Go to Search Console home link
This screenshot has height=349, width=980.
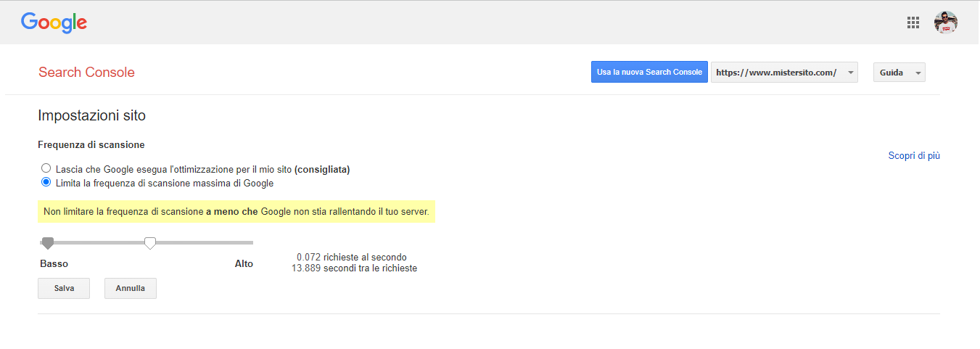pyautogui.click(x=86, y=72)
